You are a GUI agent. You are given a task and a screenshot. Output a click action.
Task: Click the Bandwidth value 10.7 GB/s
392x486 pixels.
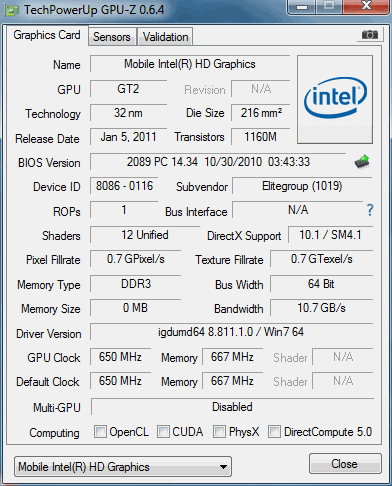[x=321, y=308]
